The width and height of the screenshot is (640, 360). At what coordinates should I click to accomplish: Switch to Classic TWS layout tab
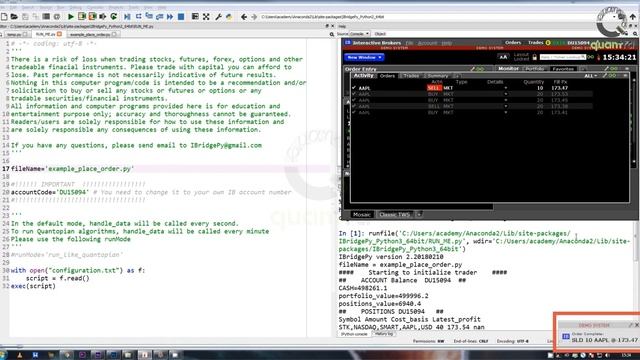(x=394, y=214)
